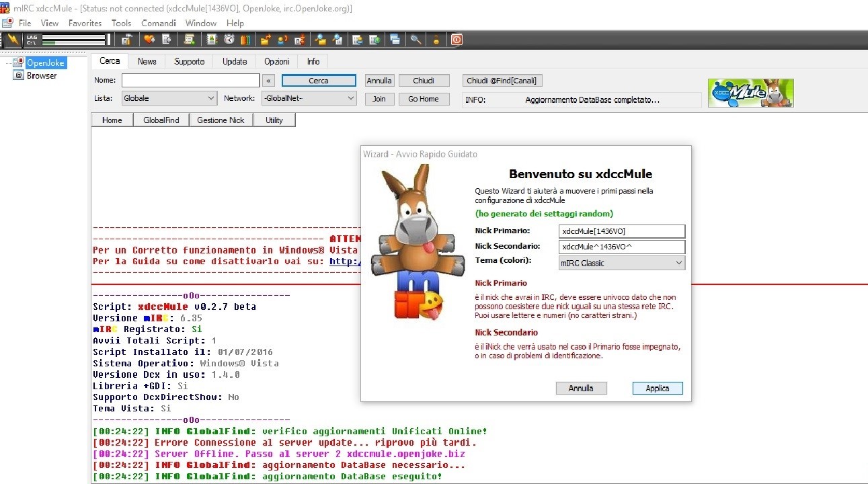Click the Join button
Screen dimensions: 868x484
click(x=379, y=99)
